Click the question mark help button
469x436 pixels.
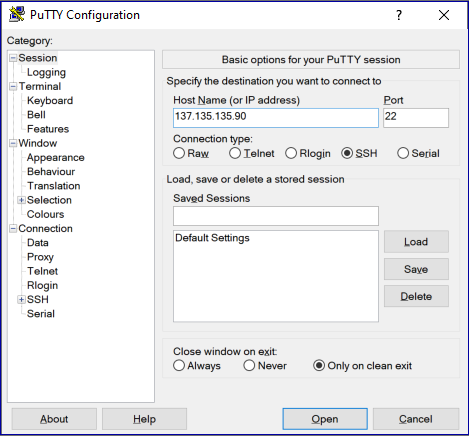pos(399,15)
